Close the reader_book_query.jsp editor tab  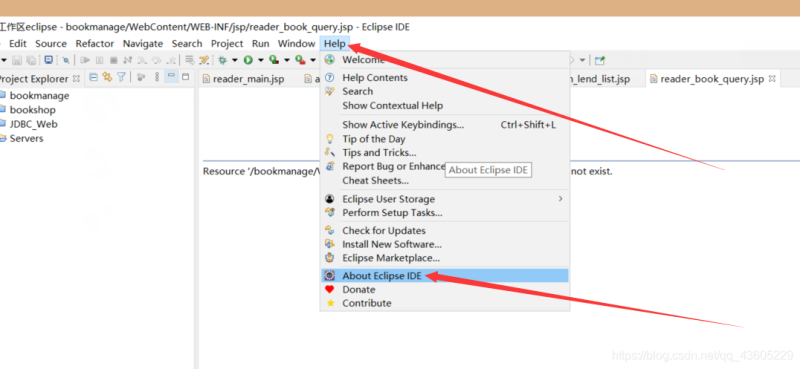pyautogui.click(x=772, y=79)
